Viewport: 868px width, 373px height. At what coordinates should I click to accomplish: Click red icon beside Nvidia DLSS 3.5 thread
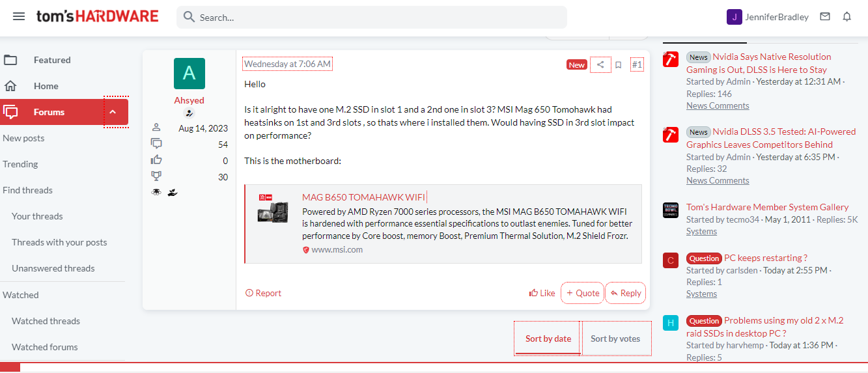pos(671,134)
